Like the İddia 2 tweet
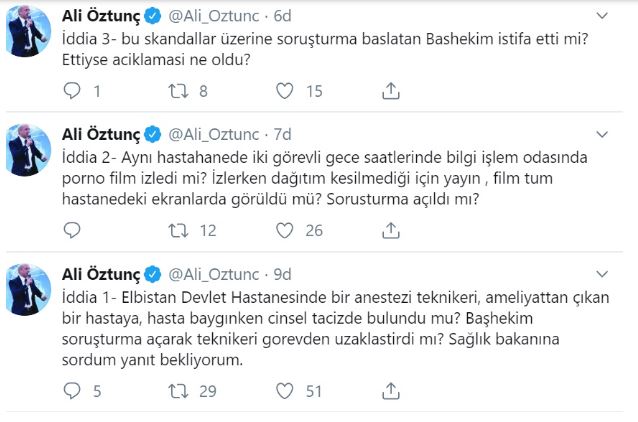This screenshot has width=638, height=422. [x=285, y=230]
